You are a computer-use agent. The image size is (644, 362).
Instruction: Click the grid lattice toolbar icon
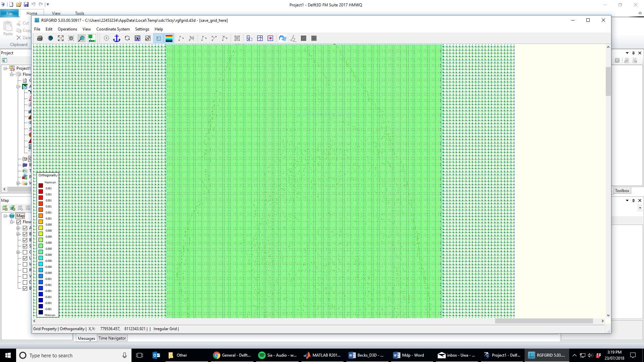coord(237,38)
